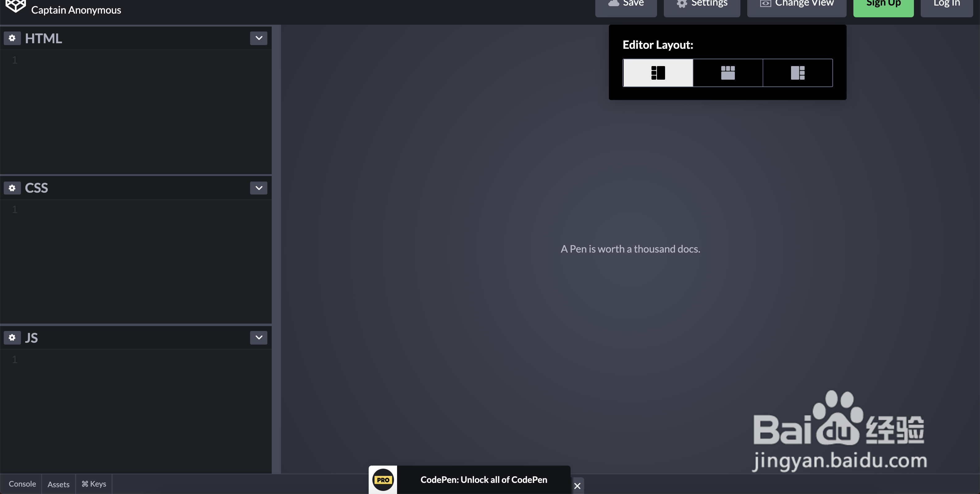Click the Captain Anonymous author name
Screen dimensions: 980x494
pyautogui.click(x=76, y=10)
